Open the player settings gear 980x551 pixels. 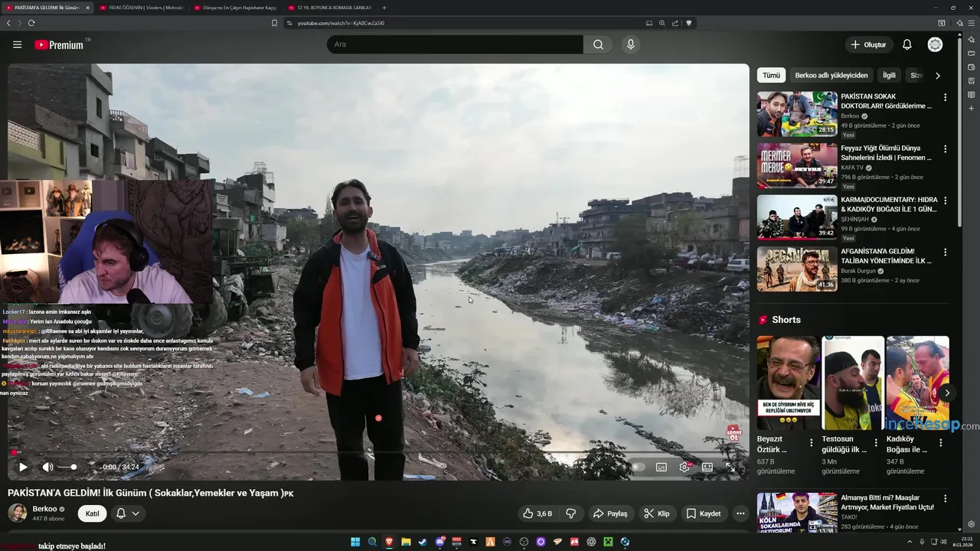coord(685,467)
